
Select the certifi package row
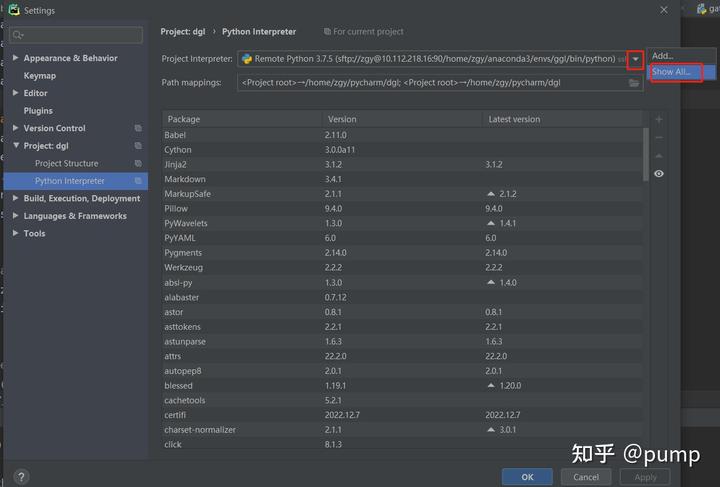[x=403, y=414]
